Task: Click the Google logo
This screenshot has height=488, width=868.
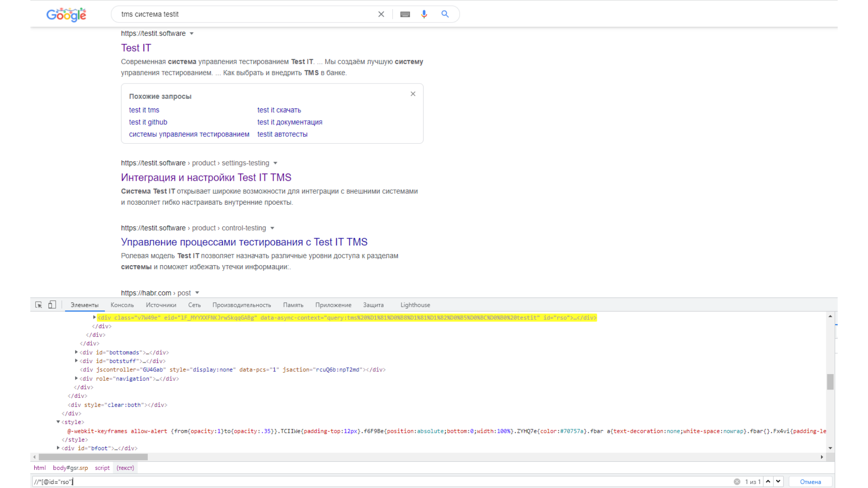Action: point(66,14)
